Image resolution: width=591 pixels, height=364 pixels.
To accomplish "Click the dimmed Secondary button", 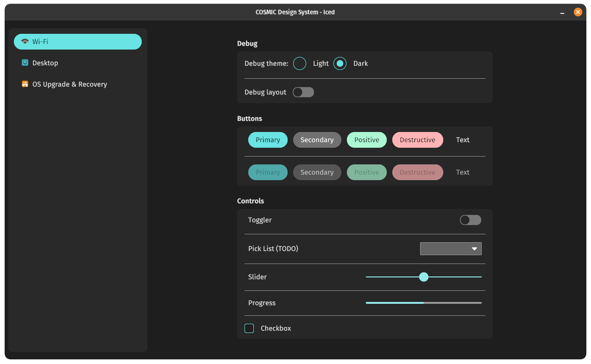I will pyautogui.click(x=317, y=172).
